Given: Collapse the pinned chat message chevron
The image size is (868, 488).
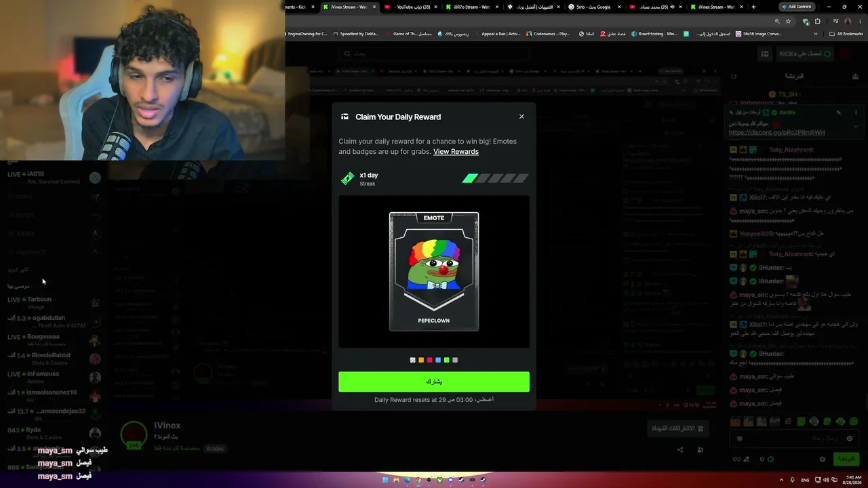Looking at the screenshot, I should pos(856,126).
